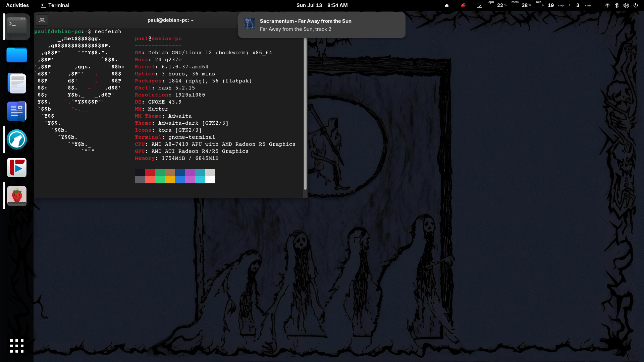Click the red 'paul@debian-pc' neofetch header
This screenshot has width=644, height=362.
coord(158,39)
